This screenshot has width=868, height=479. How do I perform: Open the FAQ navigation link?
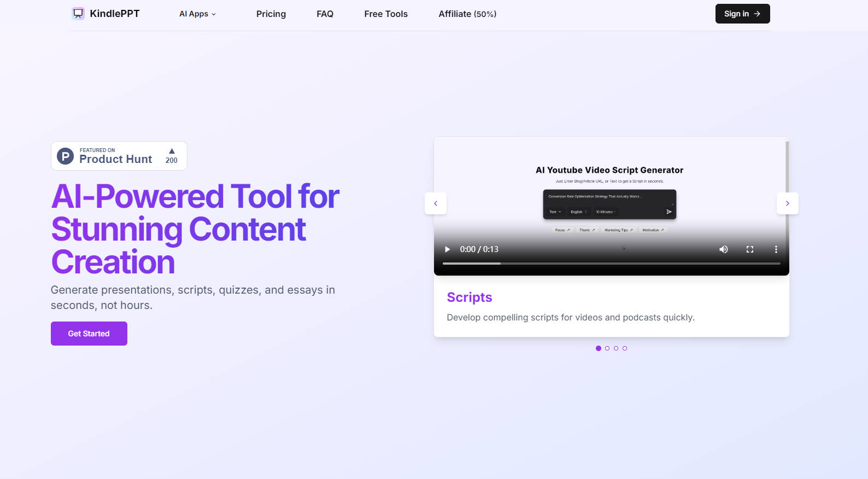coord(325,14)
